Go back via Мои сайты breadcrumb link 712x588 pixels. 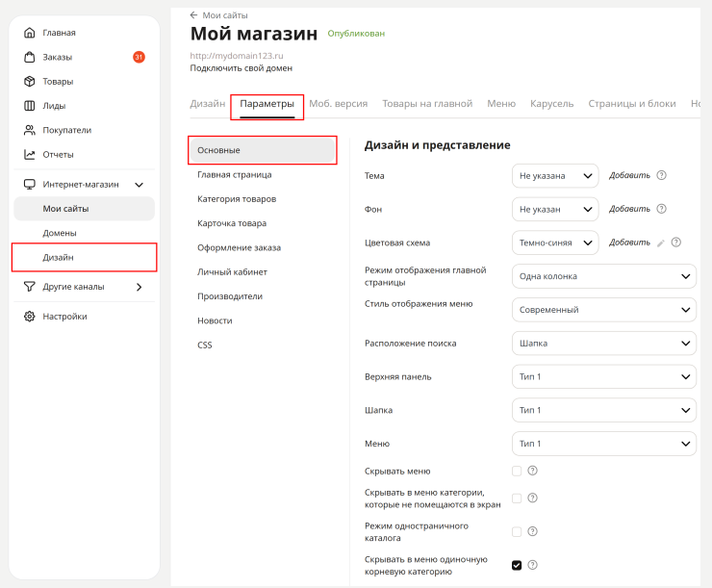(x=225, y=15)
